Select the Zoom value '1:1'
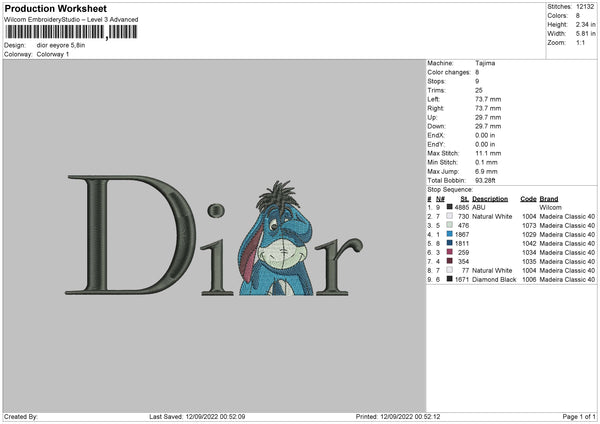 point(580,42)
